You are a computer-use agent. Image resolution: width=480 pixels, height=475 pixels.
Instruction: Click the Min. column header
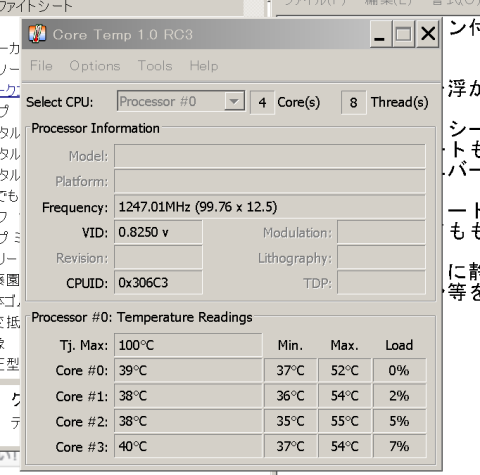tap(290, 345)
